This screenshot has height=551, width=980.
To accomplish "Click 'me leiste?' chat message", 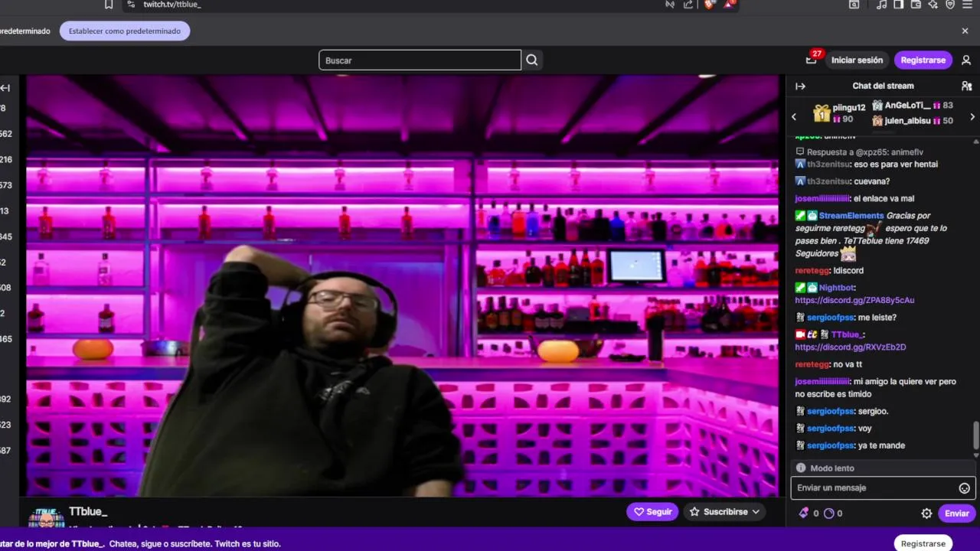I will pyautogui.click(x=877, y=318).
